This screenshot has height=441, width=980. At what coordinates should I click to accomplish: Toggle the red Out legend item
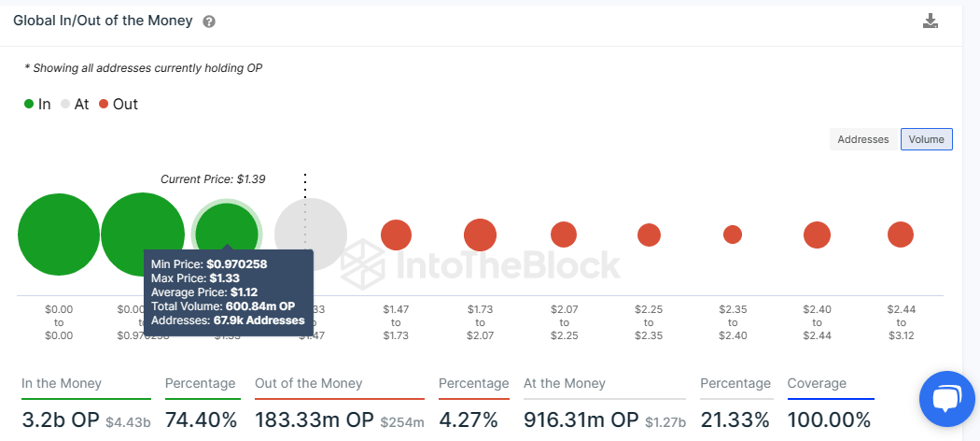tap(118, 105)
